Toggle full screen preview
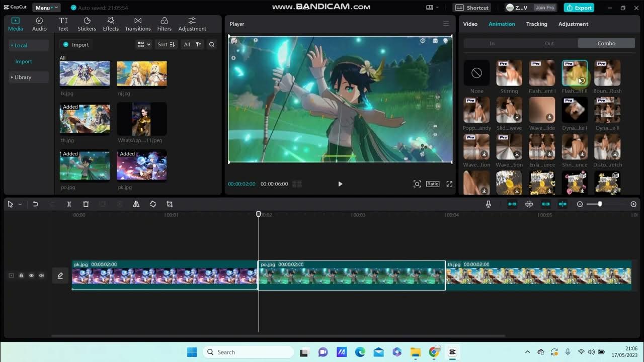Image resolution: width=644 pixels, height=362 pixels. pyautogui.click(x=449, y=184)
